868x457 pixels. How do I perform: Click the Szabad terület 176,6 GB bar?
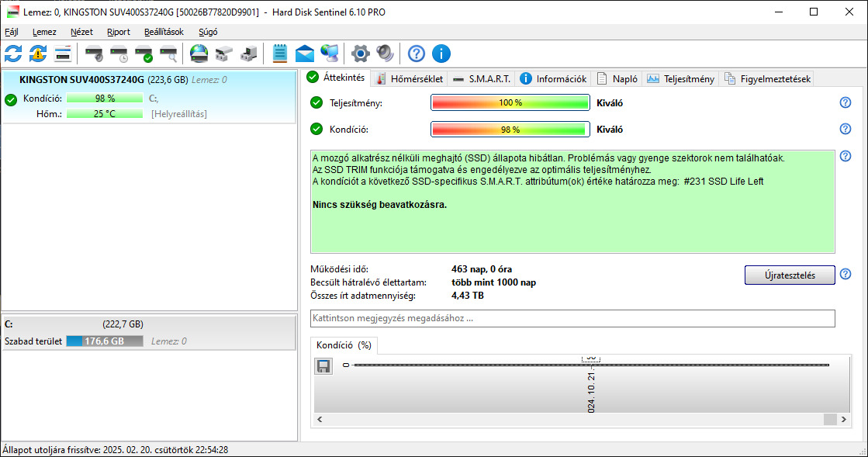(x=105, y=341)
